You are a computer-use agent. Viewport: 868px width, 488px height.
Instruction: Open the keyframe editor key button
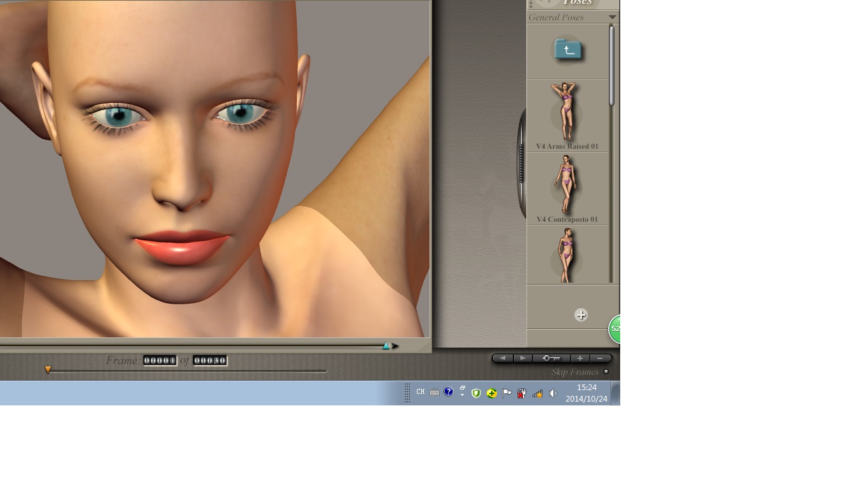tap(552, 358)
